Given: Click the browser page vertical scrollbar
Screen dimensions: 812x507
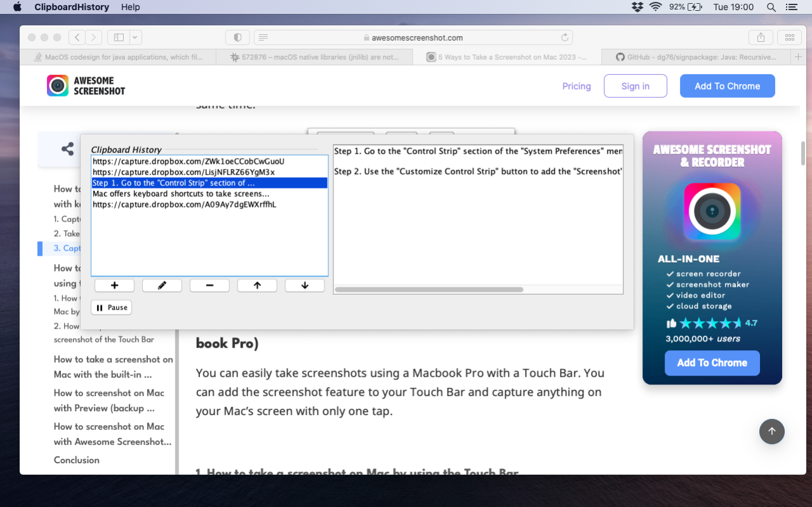Looking at the screenshot, I should 803,152.
